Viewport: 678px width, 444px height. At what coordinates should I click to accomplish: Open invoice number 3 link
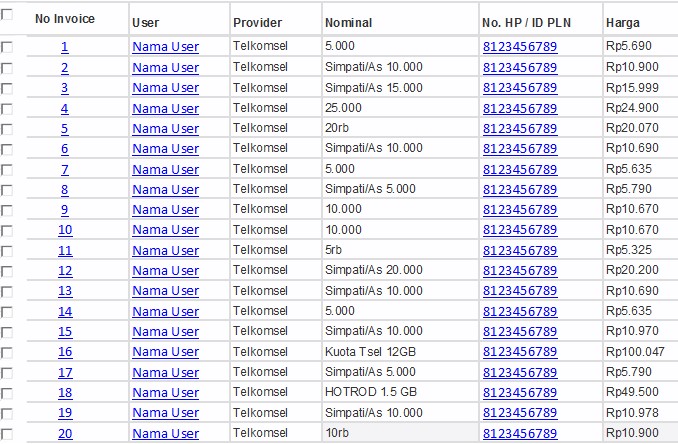pyautogui.click(x=64, y=88)
